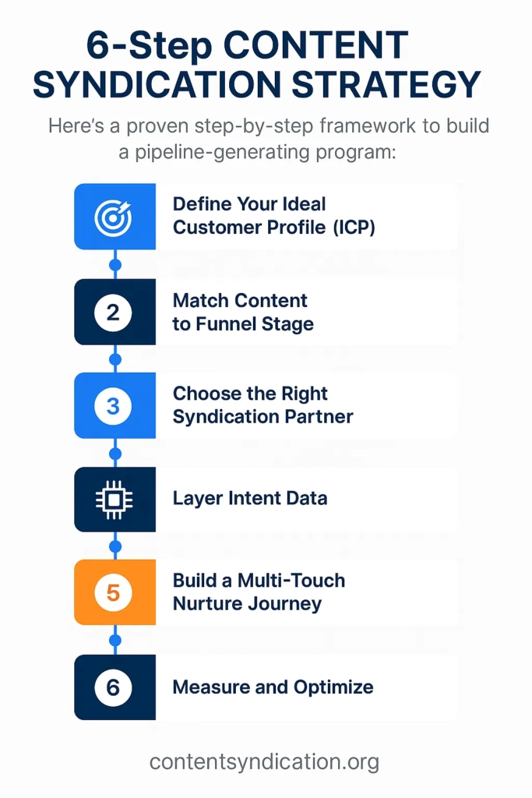Image resolution: width=532 pixels, height=798 pixels.
Task: Select the "Match Content to Funnel Stage" step
Action: tap(243, 312)
